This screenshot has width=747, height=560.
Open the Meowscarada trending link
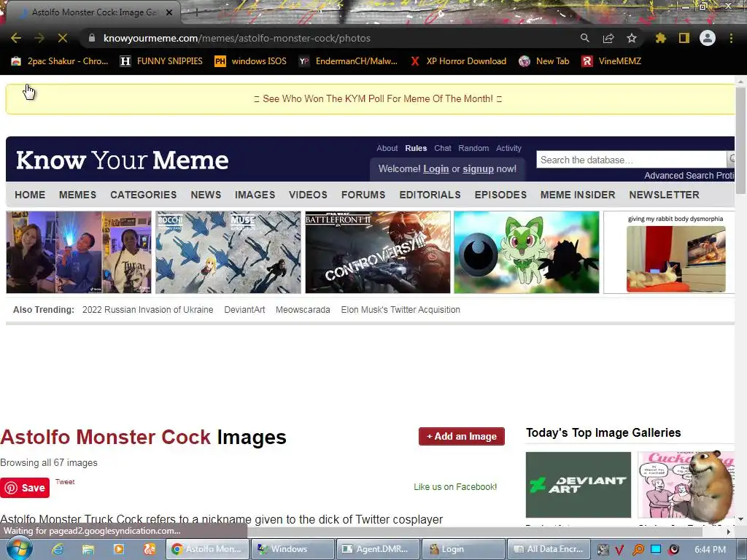point(303,309)
